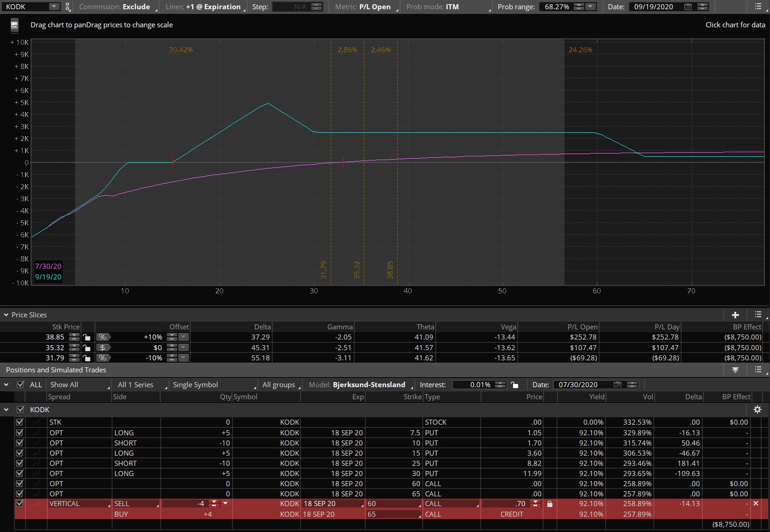Open the gear settings for KODK group
Image resolution: width=770 pixels, height=532 pixels.
tap(757, 409)
